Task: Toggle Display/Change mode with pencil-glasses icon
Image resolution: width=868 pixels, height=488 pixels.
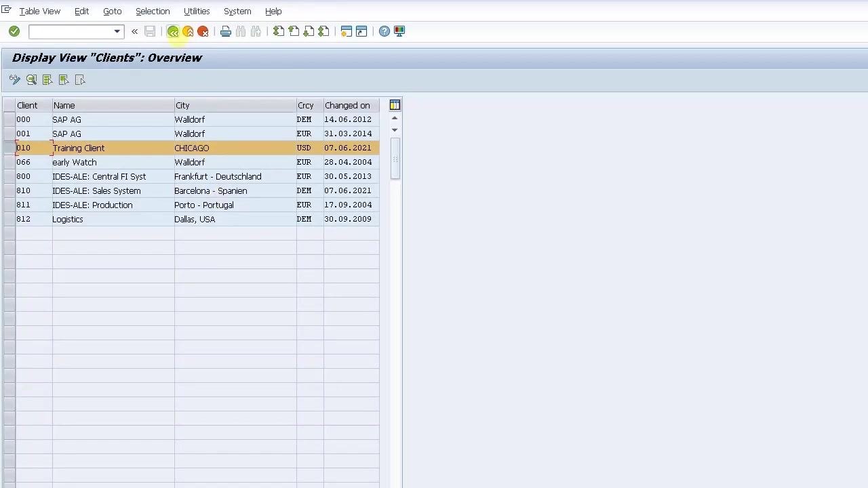Action: pos(15,80)
